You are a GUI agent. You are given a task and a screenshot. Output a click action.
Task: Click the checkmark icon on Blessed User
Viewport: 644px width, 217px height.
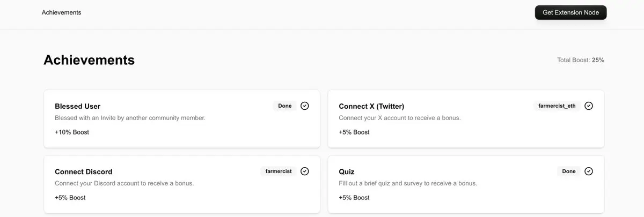click(305, 106)
